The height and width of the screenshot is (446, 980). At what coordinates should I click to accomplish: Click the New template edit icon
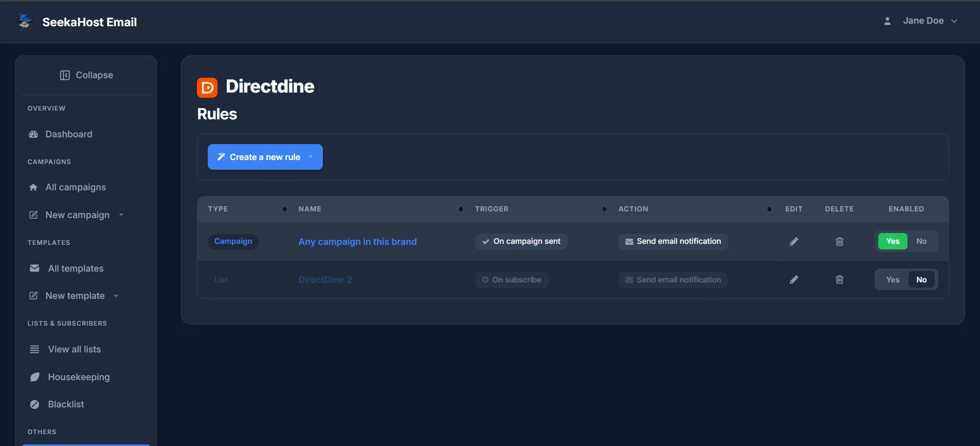[33, 296]
